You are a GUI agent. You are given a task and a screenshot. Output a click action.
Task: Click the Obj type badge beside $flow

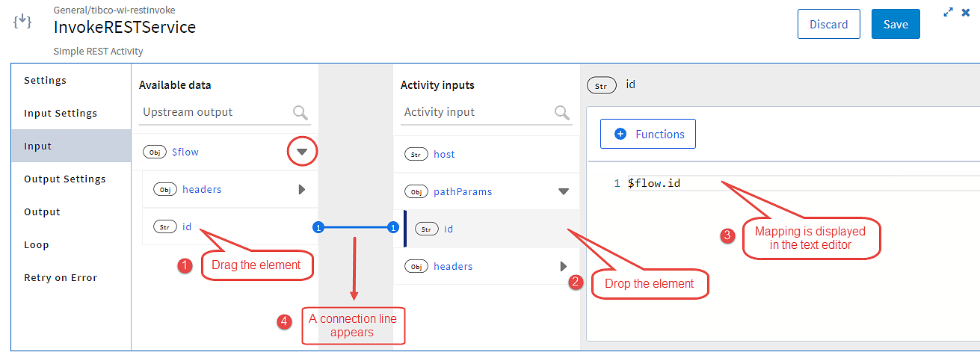pyautogui.click(x=155, y=152)
